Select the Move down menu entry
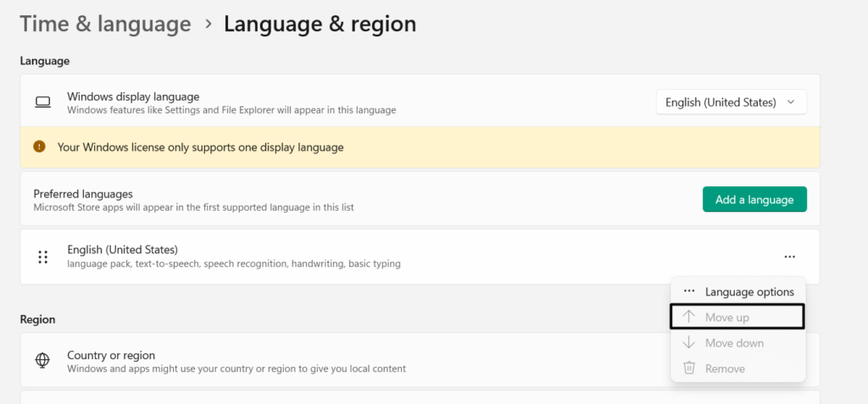Screen dimensions: 868x404 [x=734, y=343]
